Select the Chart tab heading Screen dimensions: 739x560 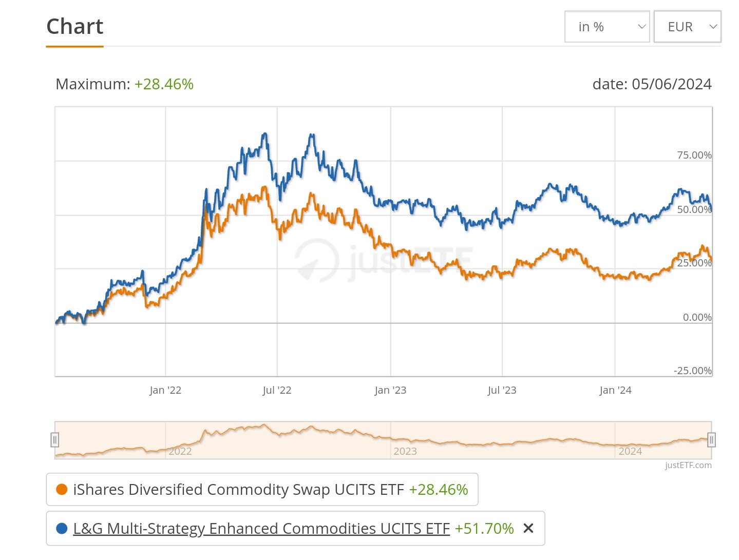point(75,27)
